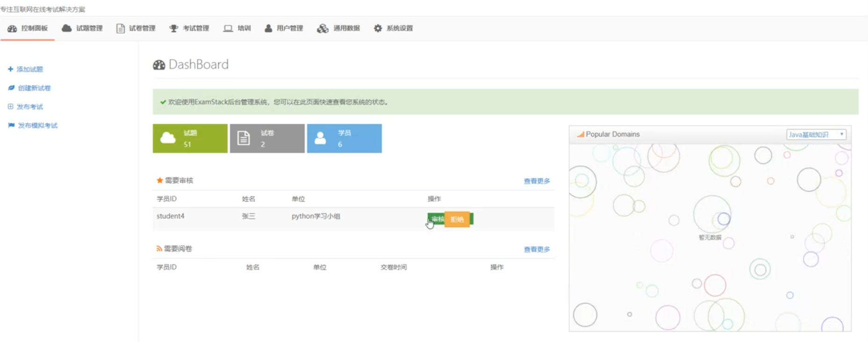Open the 培训 menu
The width and height of the screenshot is (868, 342).
(x=237, y=29)
